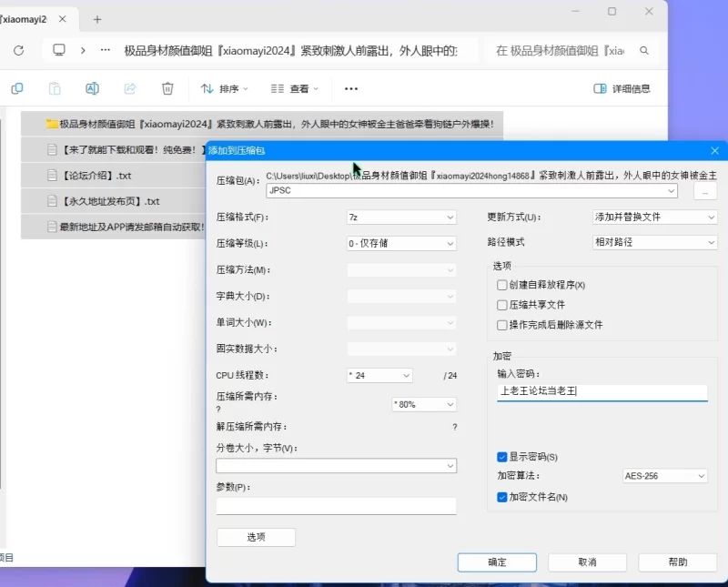This screenshot has height=587, width=728.
Task: Open the 压缩等级 dropdown showing 仅存储
Action: 401,243
